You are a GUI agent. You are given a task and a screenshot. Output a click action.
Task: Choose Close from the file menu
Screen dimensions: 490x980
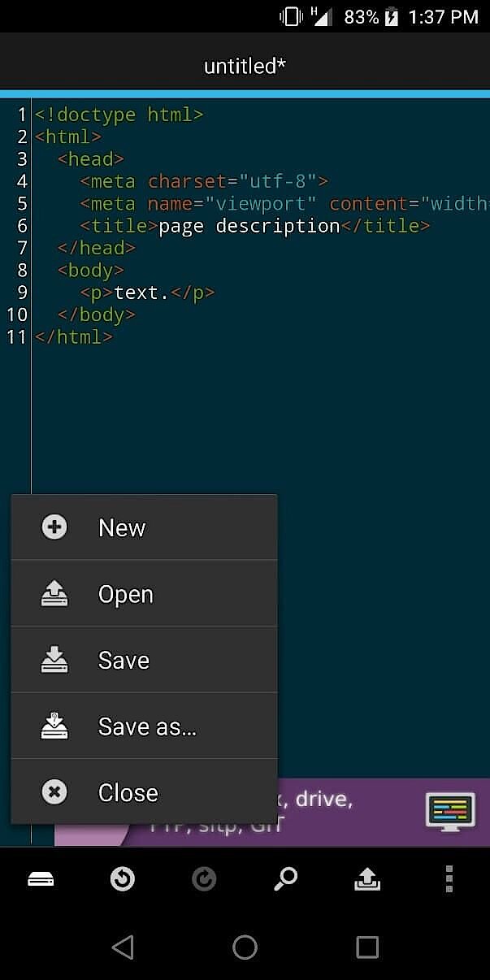pyautogui.click(x=128, y=792)
